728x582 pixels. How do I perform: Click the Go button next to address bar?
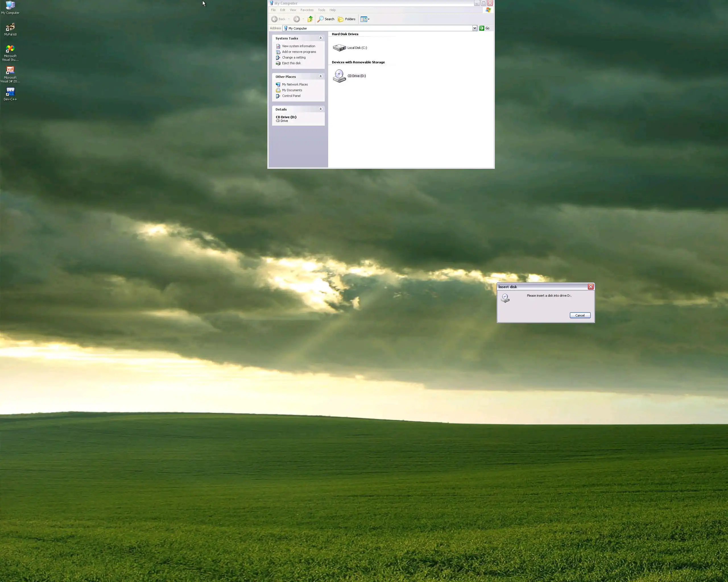(x=484, y=28)
